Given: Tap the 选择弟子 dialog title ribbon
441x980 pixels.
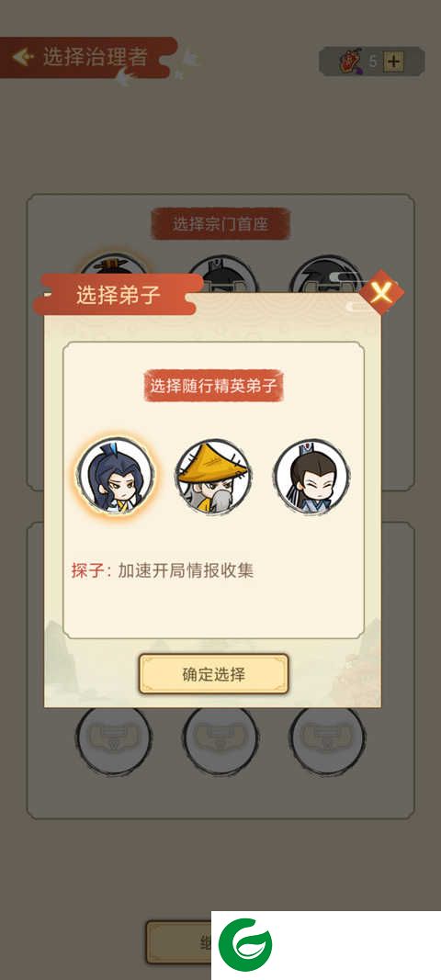Looking at the screenshot, I should coord(119,295).
